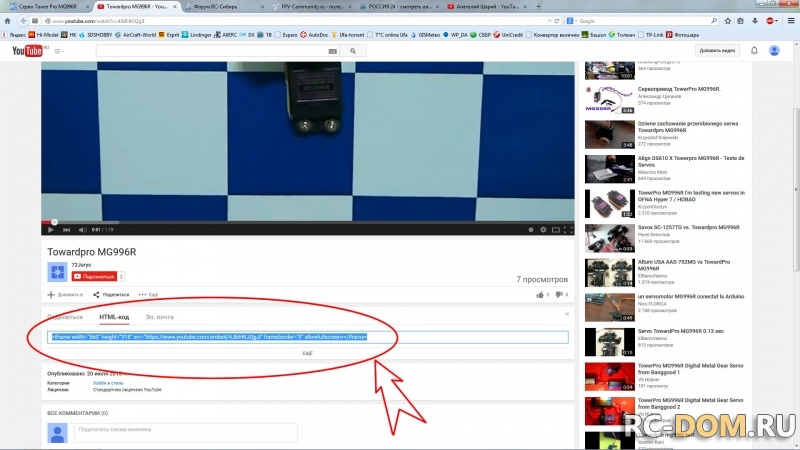
Task: Like the video with thumbs up
Action: click(540, 294)
